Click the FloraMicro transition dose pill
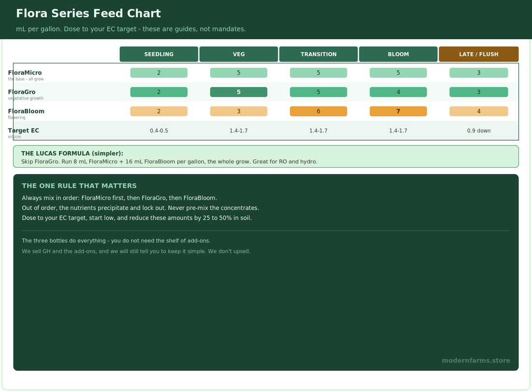The height and width of the screenshot is (392, 532). 318,73
